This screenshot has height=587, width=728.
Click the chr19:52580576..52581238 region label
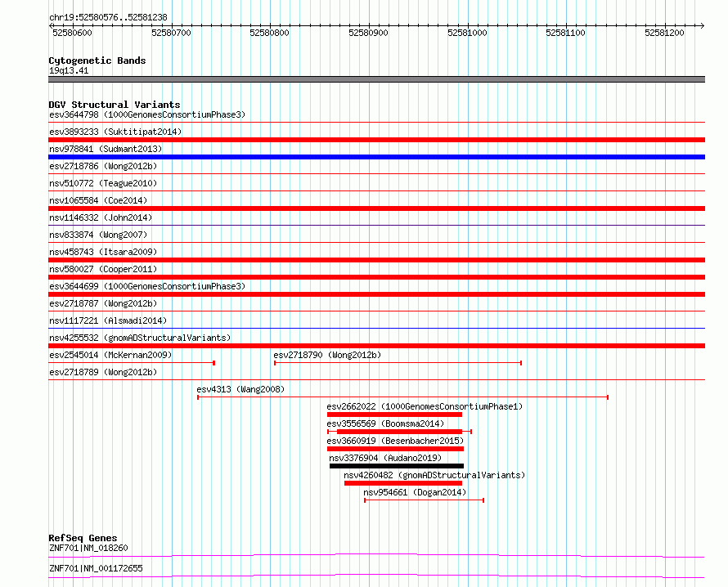[108, 18]
